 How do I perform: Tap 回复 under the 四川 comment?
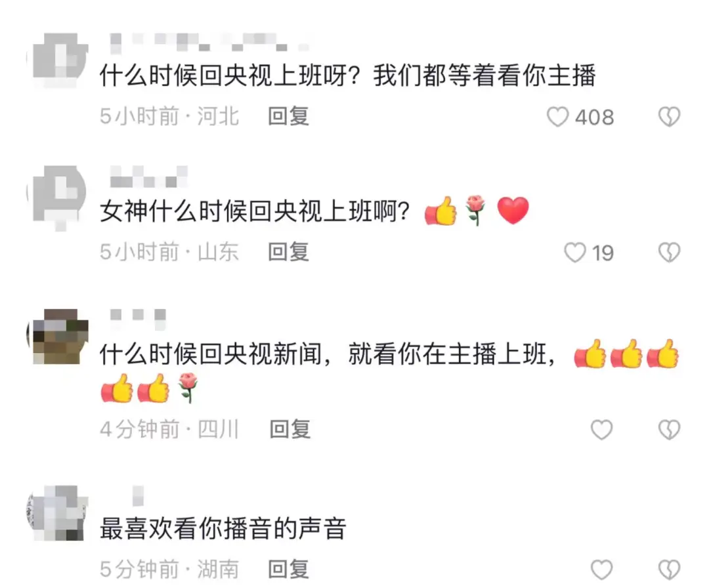point(290,429)
